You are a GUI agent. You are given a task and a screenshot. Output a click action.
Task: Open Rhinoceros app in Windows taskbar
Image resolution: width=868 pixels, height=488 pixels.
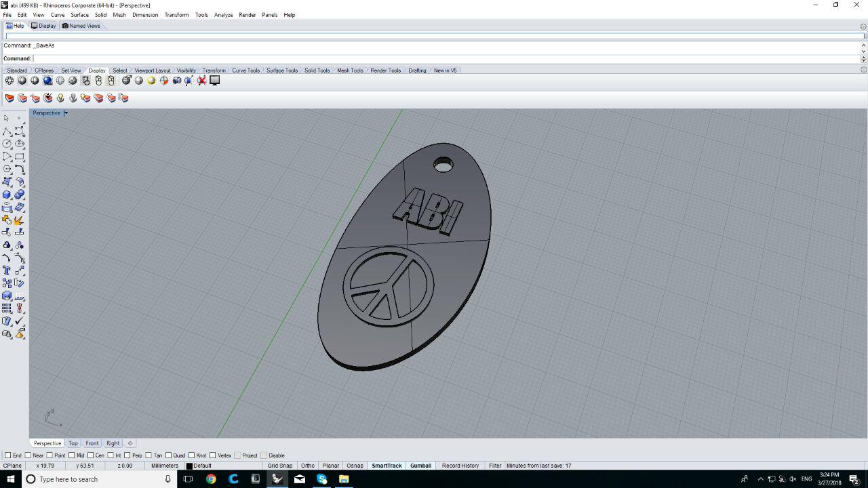[277, 479]
